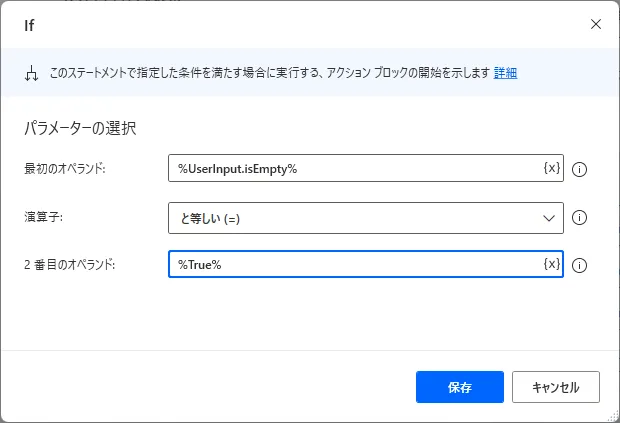Click the 2 番目のオペランド label
The width and height of the screenshot is (620, 423).
pyautogui.click(x=69, y=264)
